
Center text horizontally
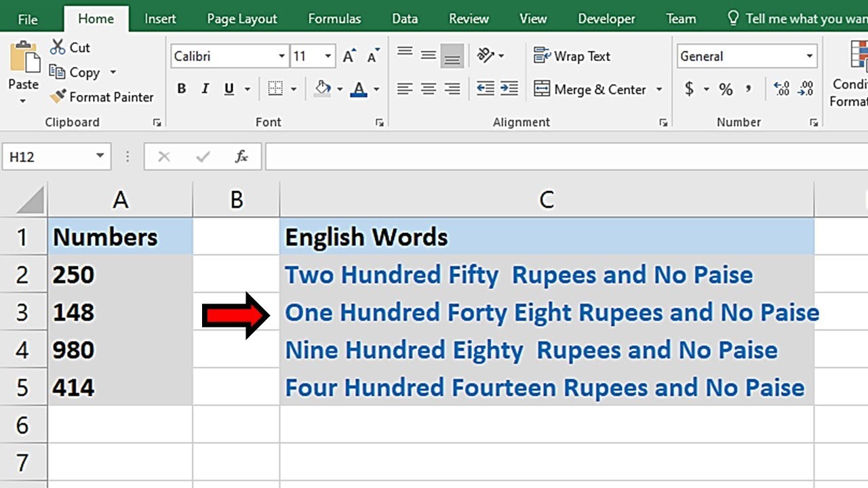point(429,89)
